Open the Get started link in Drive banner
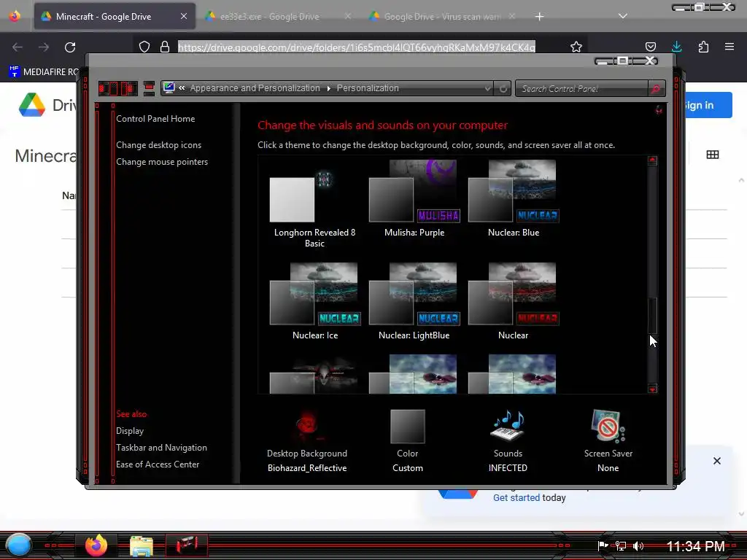Image resolution: width=747 pixels, height=560 pixels. [516, 497]
